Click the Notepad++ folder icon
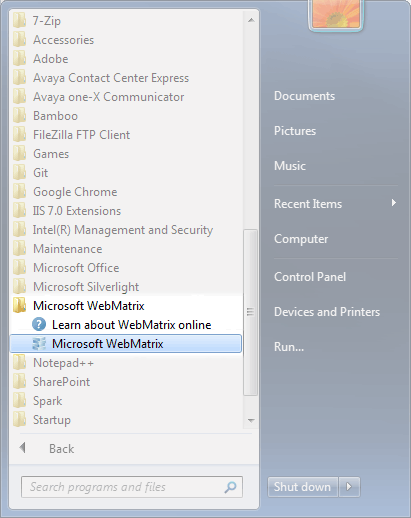411x518 pixels. click(19, 363)
